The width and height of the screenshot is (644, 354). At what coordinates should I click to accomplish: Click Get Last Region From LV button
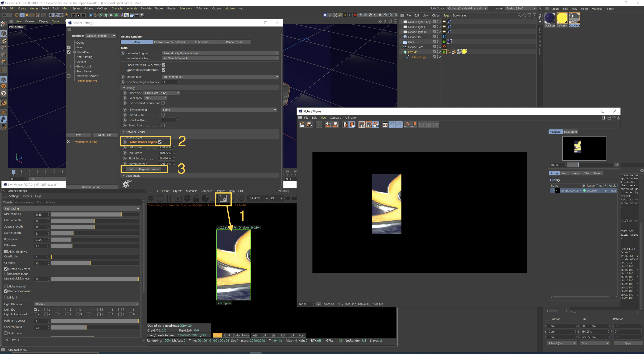click(x=143, y=169)
